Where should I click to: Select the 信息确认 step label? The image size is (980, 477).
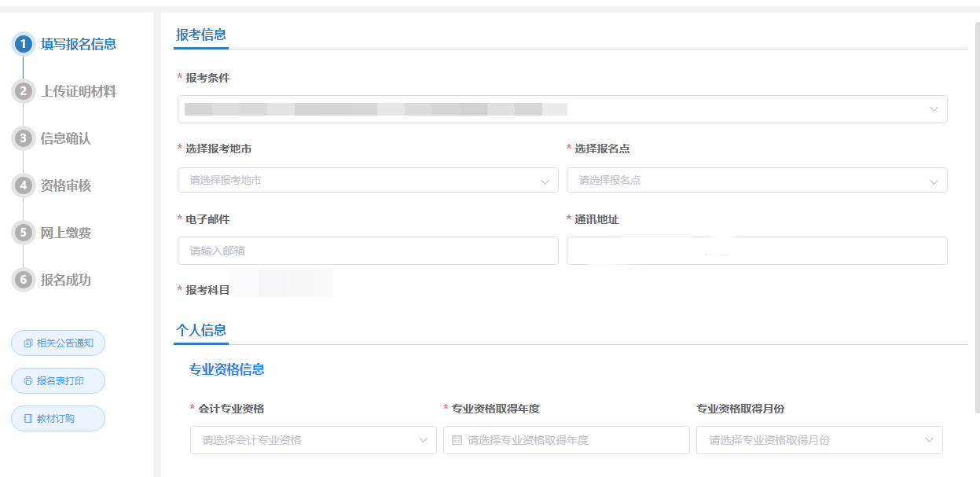pos(66,138)
